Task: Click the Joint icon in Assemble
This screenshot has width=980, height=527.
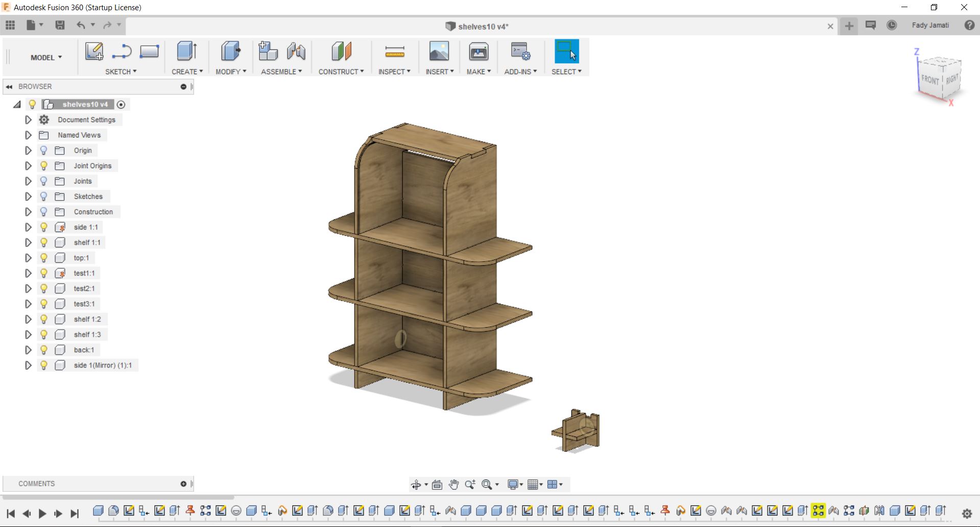Action: [x=296, y=52]
